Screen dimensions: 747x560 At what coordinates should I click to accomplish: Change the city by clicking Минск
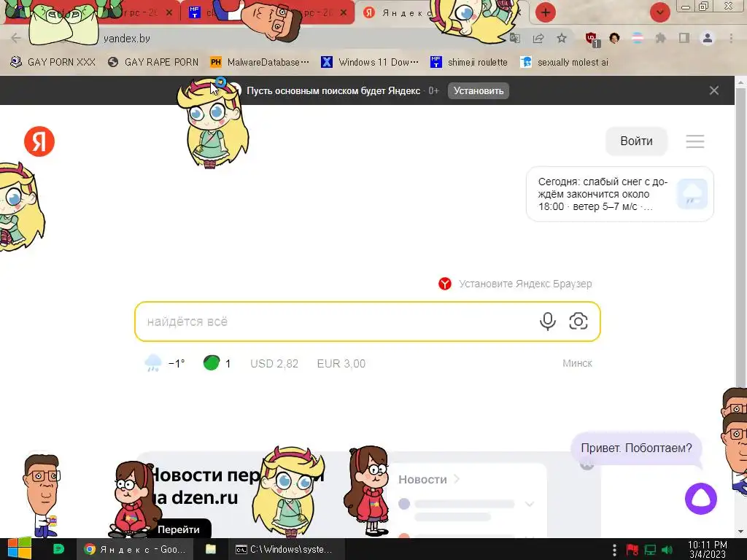577,363
